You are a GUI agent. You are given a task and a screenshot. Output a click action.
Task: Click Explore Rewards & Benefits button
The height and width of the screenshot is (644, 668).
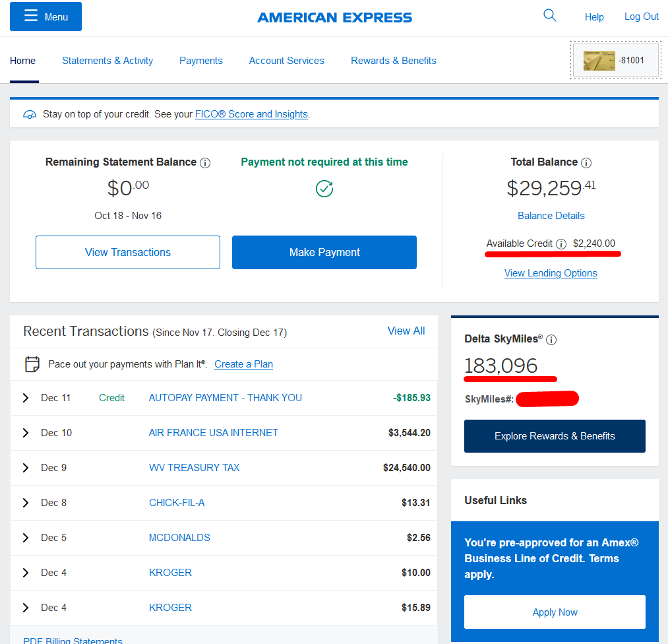(555, 436)
